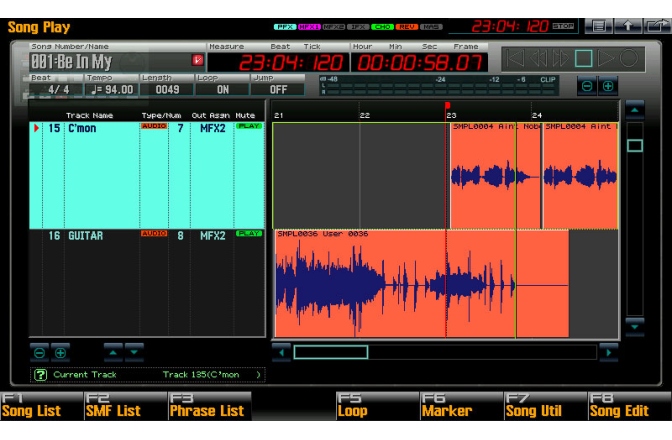Click the 001:Be In My song name field
672x440 pixels.
[x=117, y=62]
